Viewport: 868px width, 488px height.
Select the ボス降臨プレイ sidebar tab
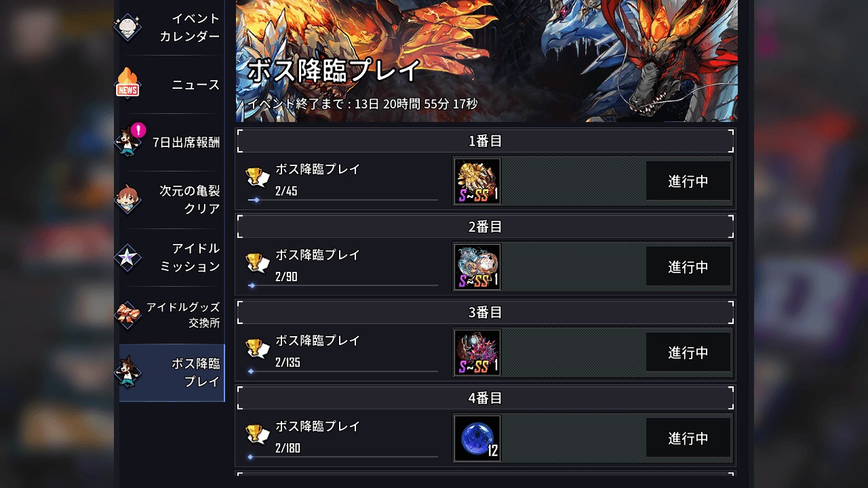tap(172, 373)
